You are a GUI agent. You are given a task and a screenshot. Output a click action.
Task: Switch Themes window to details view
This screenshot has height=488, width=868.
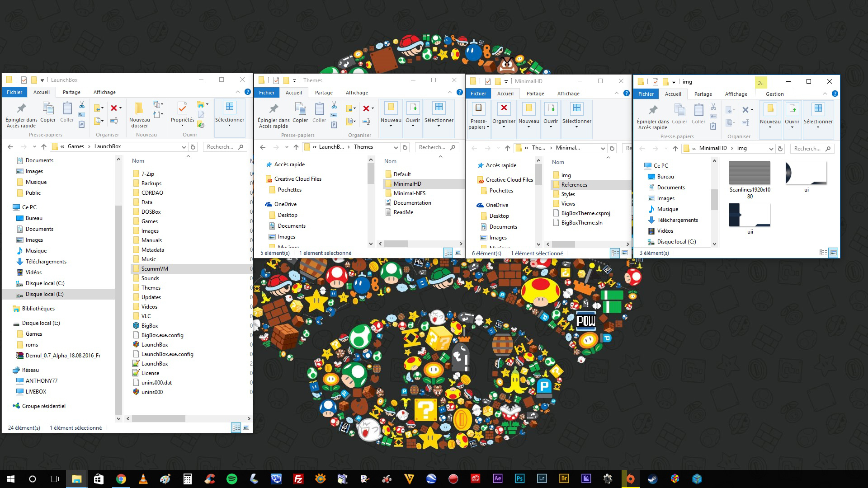click(x=448, y=253)
